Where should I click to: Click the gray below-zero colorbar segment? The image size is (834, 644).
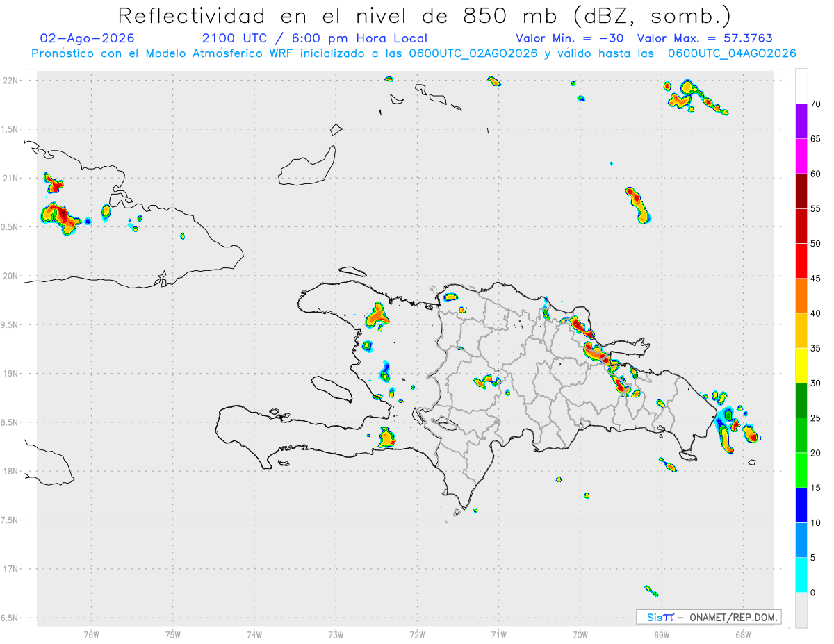tap(801, 610)
